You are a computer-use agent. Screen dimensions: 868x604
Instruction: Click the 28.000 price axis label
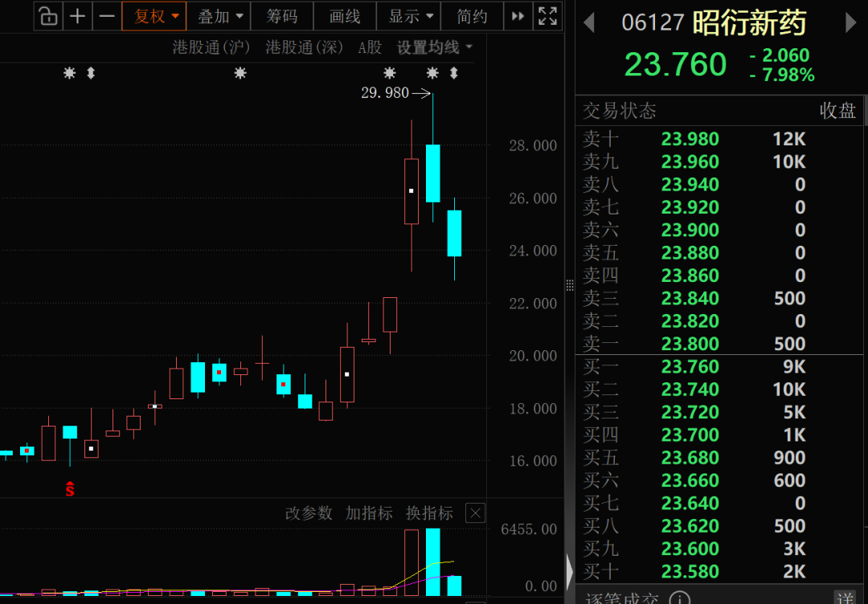pos(533,146)
